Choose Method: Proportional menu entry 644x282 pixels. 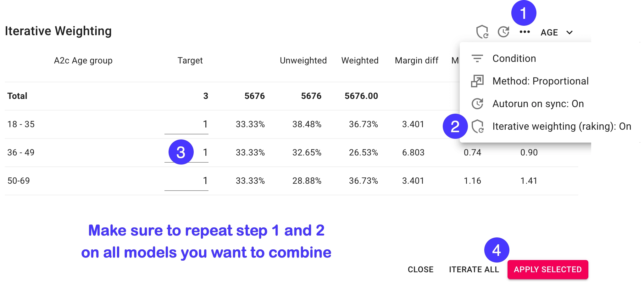click(x=540, y=81)
